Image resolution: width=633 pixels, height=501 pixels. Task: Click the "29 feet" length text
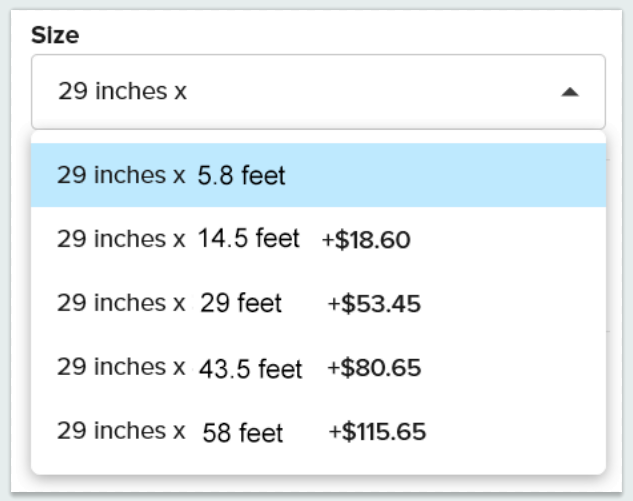(240, 303)
